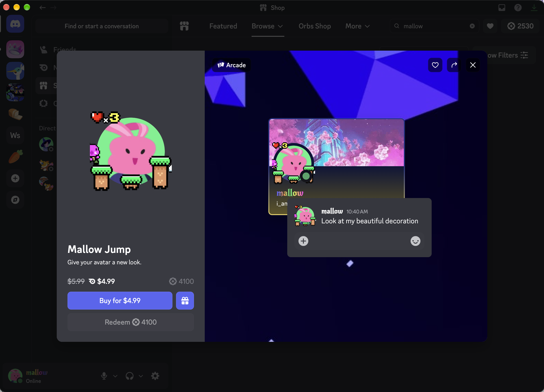Screen dimensions: 544x392
Task: Click the strikethrough $5.99 price
Action: click(x=76, y=281)
